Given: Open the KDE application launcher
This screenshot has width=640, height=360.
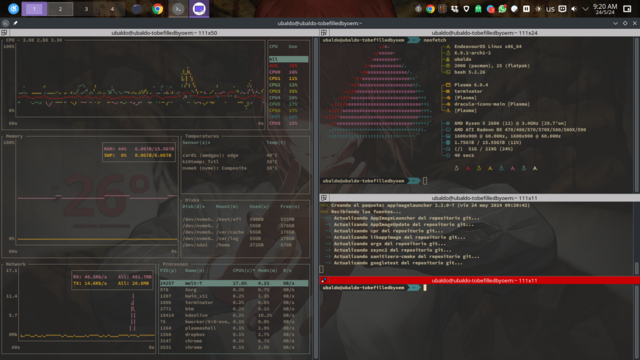Looking at the screenshot, I should tap(13, 9).
